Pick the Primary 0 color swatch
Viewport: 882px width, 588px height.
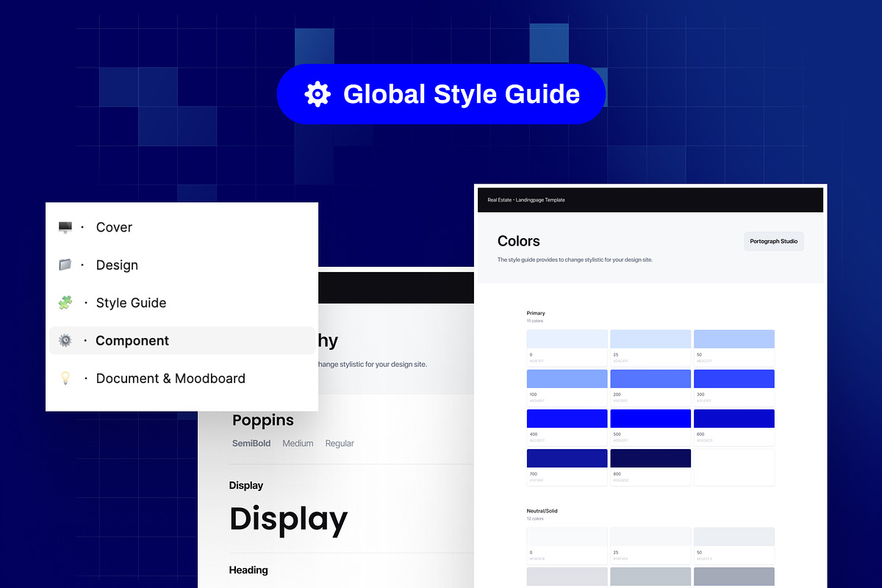tap(567, 339)
